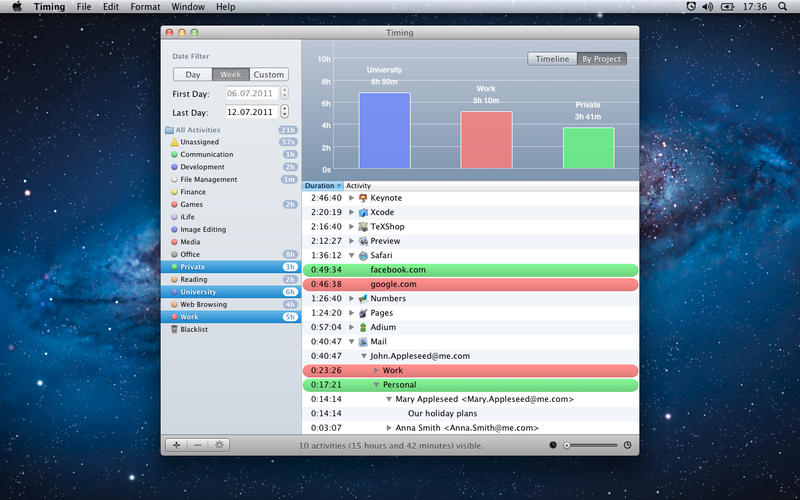Screen dimensions: 800x500
Task: Click the First Day date field
Action: [250, 93]
